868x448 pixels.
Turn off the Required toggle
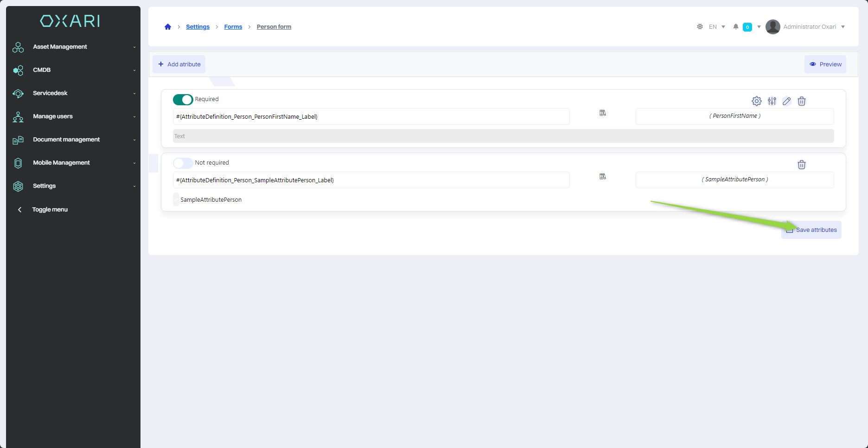coord(183,100)
